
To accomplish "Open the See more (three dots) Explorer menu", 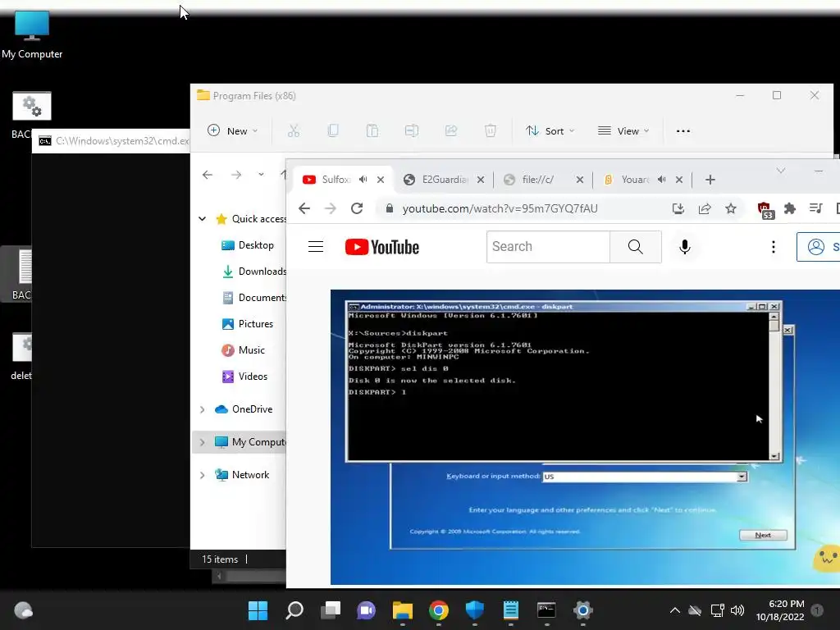I will pyautogui.click(x=683, y=130).
